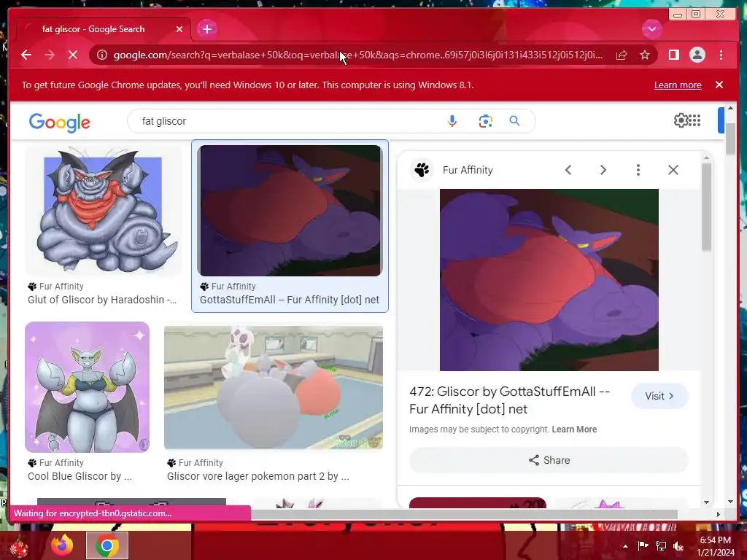Close the 'fat gliscor - Google Search' tab
The image size is (747, 560).
[179, 29]
